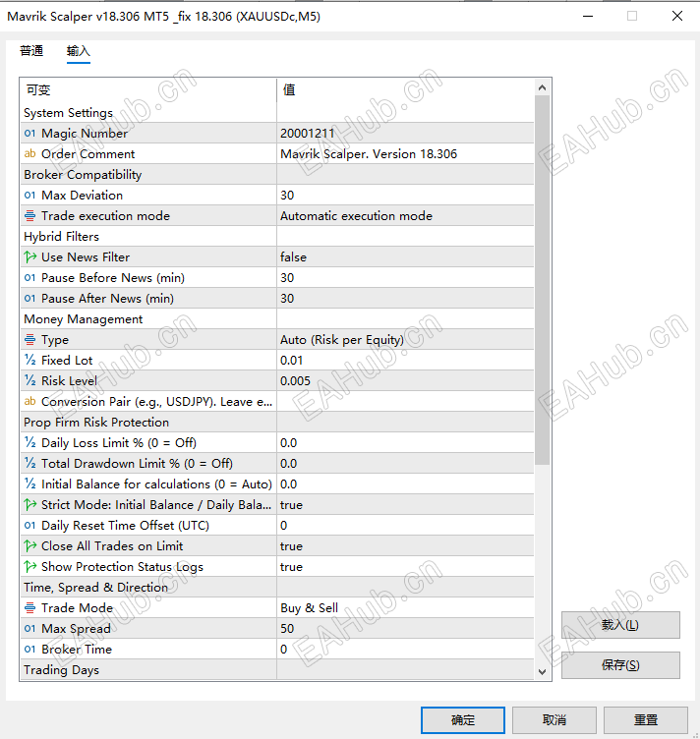Click the boolean icon beside Show Protection Status Logs
Viewport: 700px width, 739px height.
pos(29,566)
